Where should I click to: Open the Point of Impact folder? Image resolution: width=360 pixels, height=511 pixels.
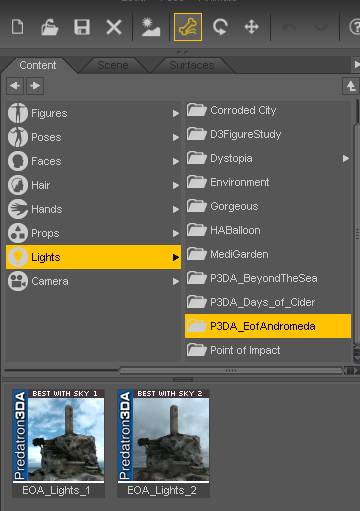[x=268, y=350]
